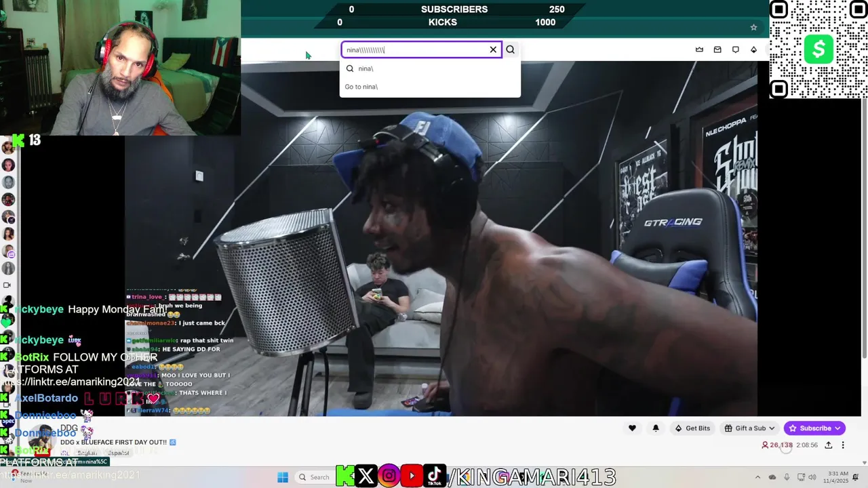Click the DDG channel name

point(69,428)
